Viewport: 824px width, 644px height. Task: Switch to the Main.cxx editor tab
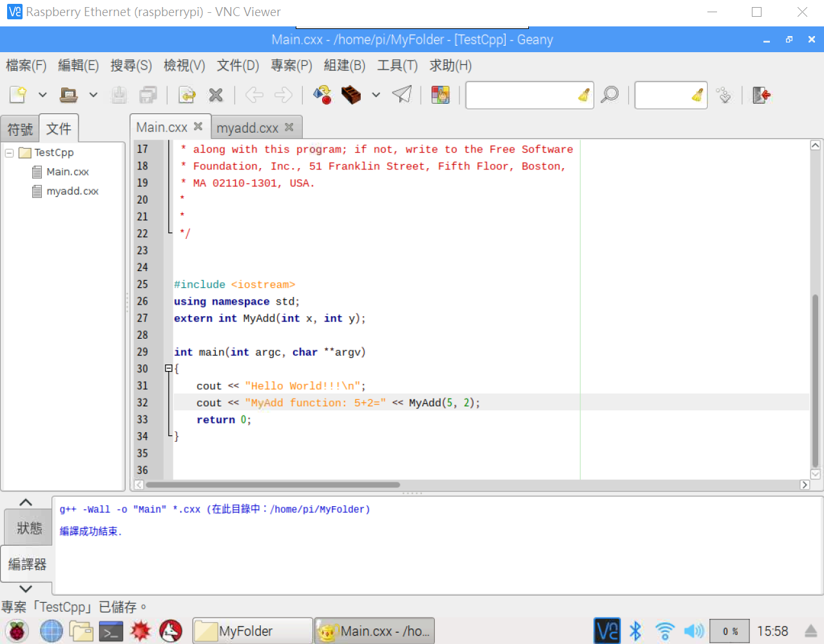point(162,128)
